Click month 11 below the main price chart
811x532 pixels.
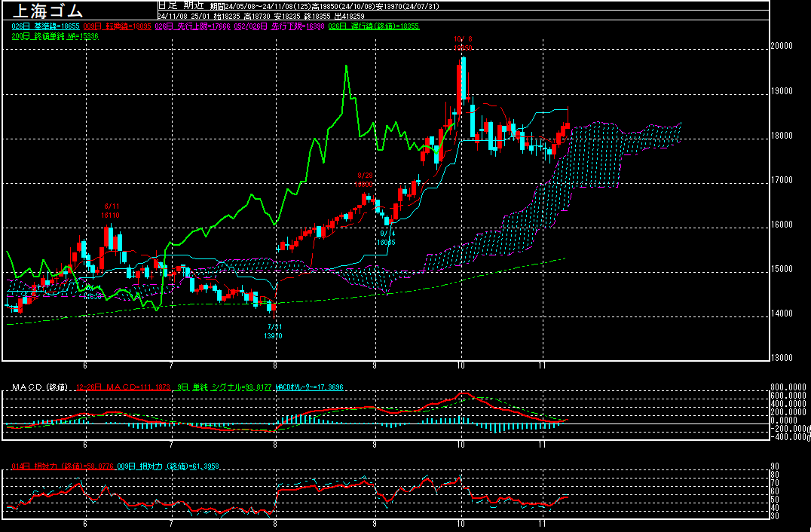[542, 365]
